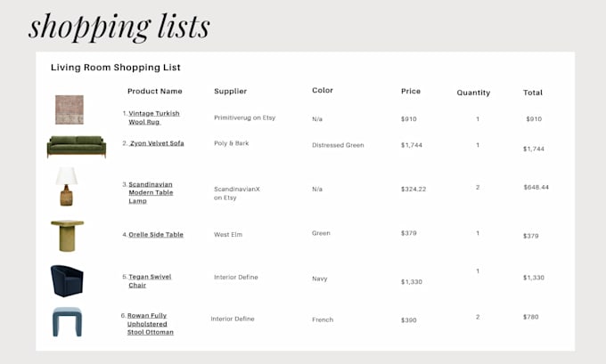Select the Living Room Shopping List title
The image size is (606, 364).
click(116, 68)
